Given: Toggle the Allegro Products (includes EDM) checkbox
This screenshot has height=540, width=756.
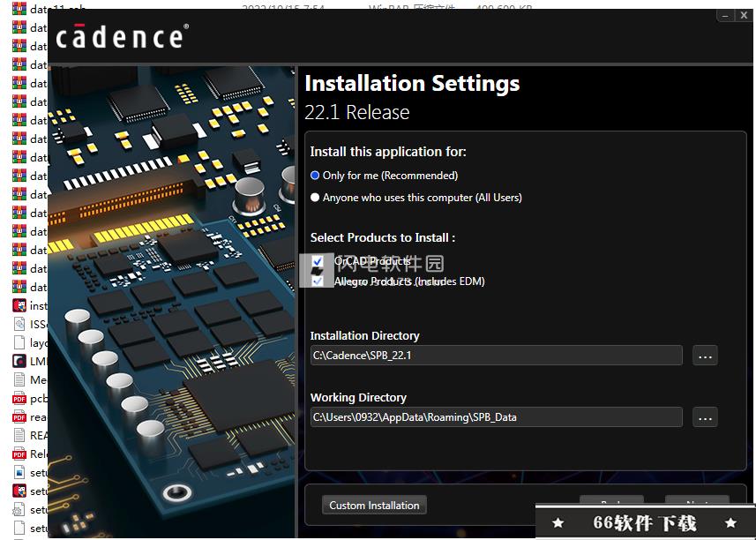Looking at the screenshot, I should pos(318,281).
